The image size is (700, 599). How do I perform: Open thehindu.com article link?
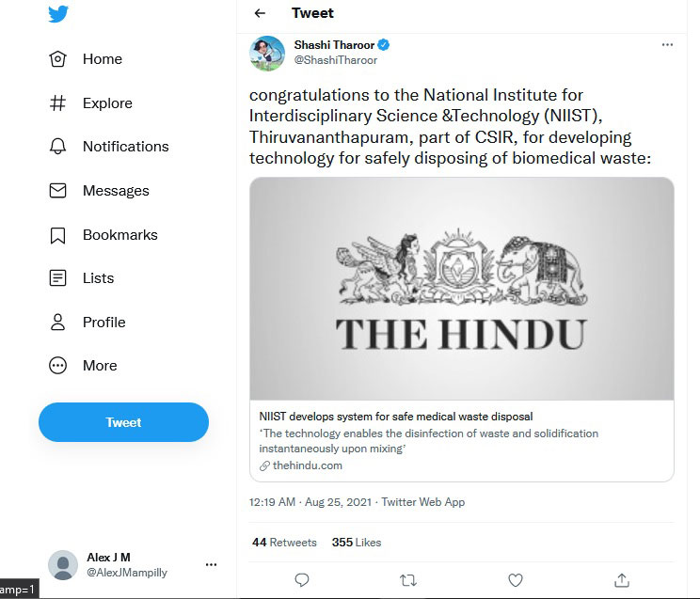pyautogui.click(x=307, y=465)
